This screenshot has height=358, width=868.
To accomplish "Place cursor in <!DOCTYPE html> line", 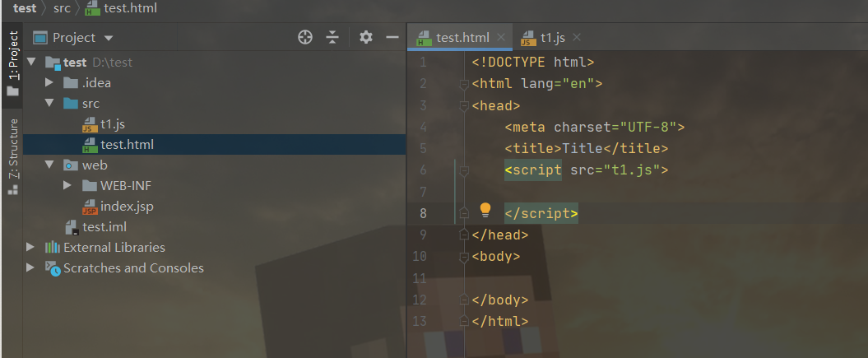I will click(x=532, y=62).
